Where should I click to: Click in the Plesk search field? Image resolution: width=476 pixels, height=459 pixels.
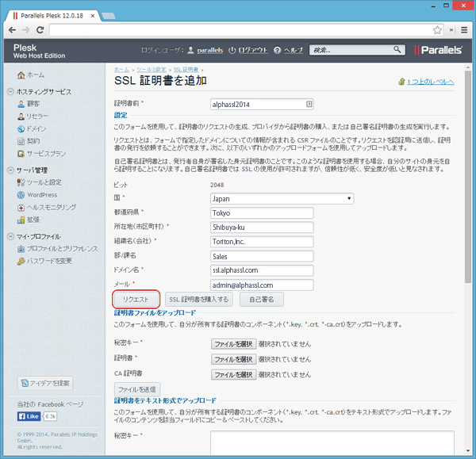coord(352,50)
